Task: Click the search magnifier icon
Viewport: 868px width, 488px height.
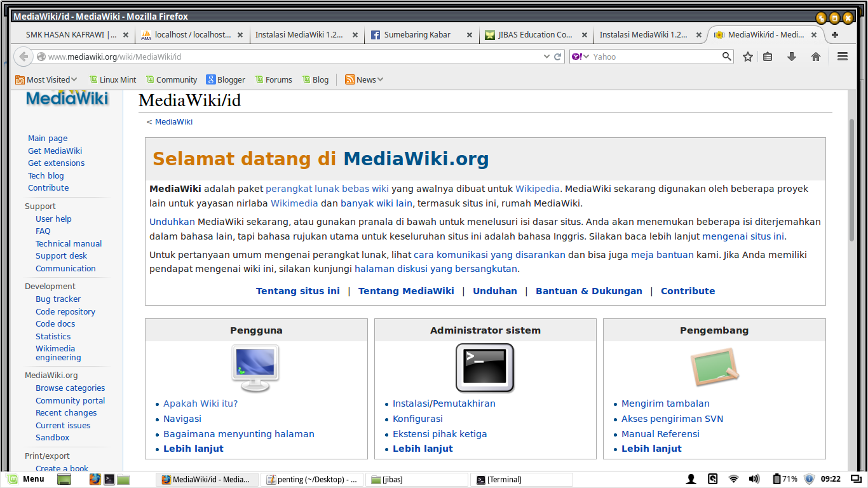Action: pyautogui.click(x=727, y=57)
